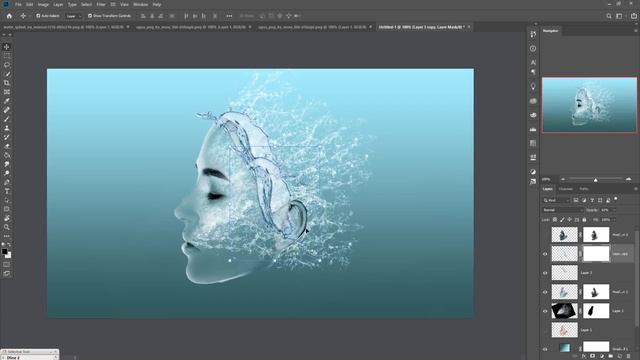Image resolution: width=640 pixels, height=360 pixels.
Task: Click the Navigator zoom slider handle
Action: (x=596, y=180)
